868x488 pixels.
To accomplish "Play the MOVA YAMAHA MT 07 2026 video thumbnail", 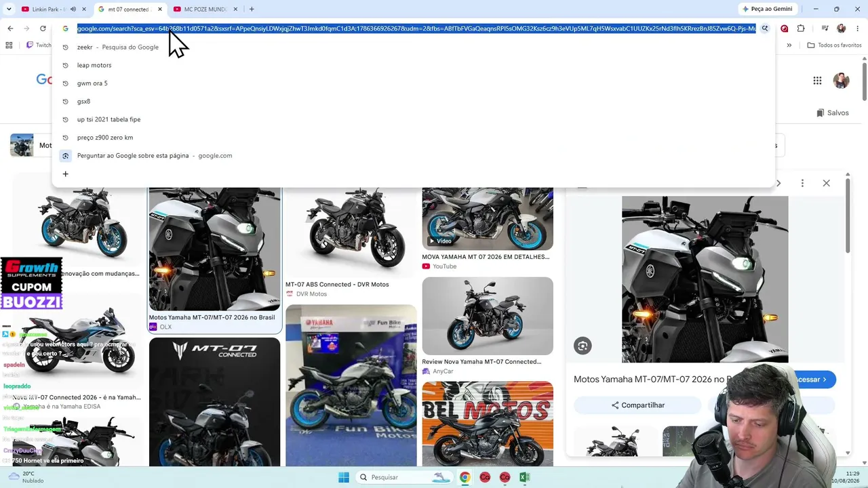I will pos(488,219).
